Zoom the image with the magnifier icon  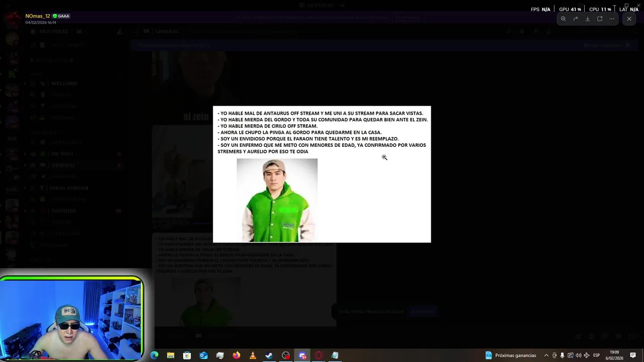click(563, 19)
